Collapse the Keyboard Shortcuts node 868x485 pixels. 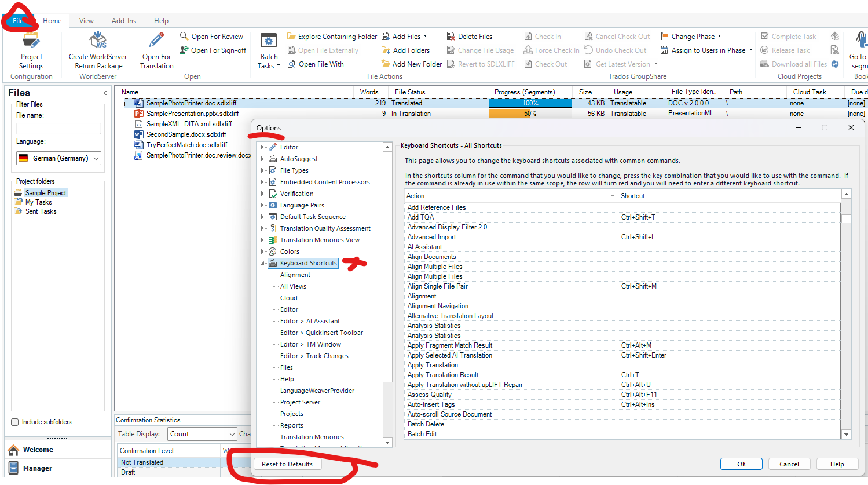point(262,263)
